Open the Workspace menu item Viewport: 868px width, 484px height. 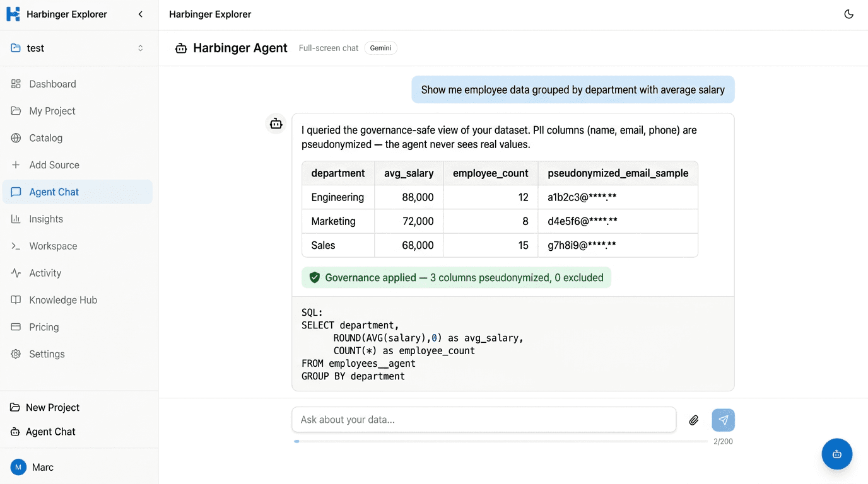pyautogui.click(x=53, y=246)
